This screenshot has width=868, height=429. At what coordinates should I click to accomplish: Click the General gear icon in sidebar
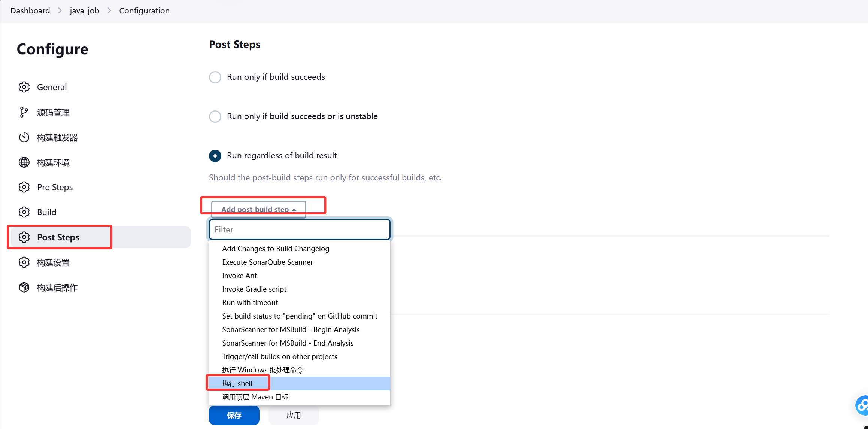[x=24, y=87]
